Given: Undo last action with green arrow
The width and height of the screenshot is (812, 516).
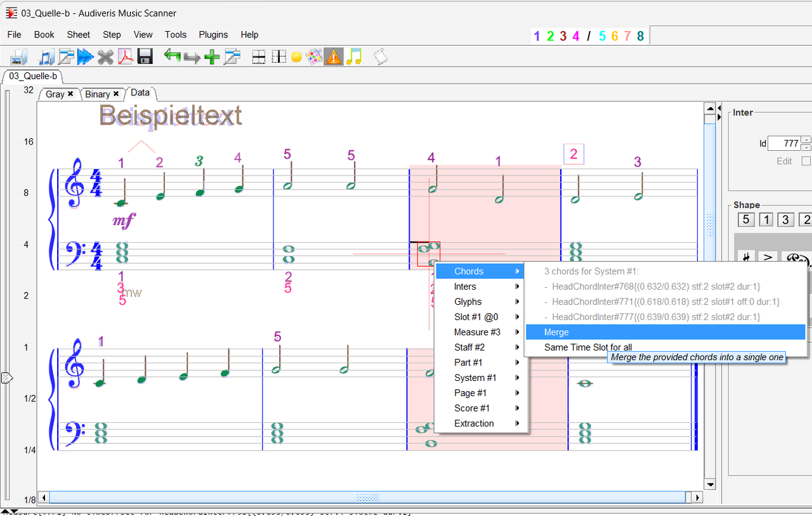Looking at the screenshot, I should pos(172,56).
